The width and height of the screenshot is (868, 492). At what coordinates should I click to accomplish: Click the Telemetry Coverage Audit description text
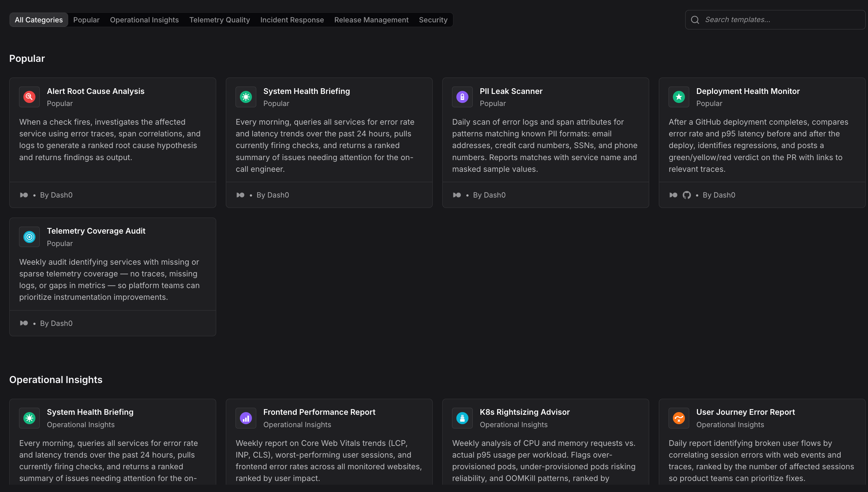point(110,280)
